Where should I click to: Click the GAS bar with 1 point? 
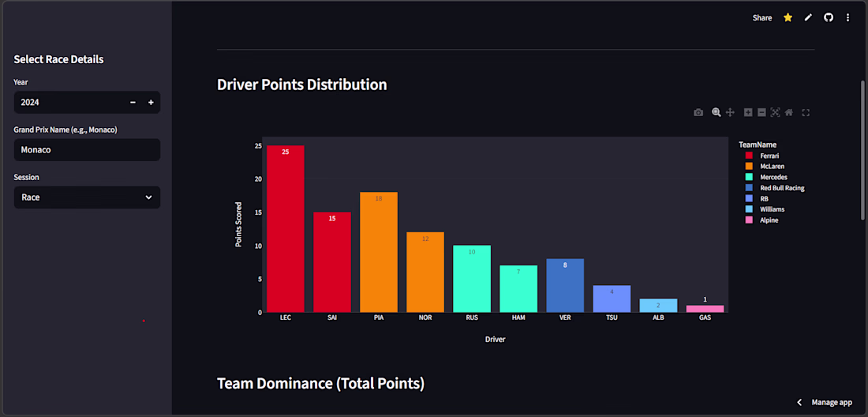705,309
